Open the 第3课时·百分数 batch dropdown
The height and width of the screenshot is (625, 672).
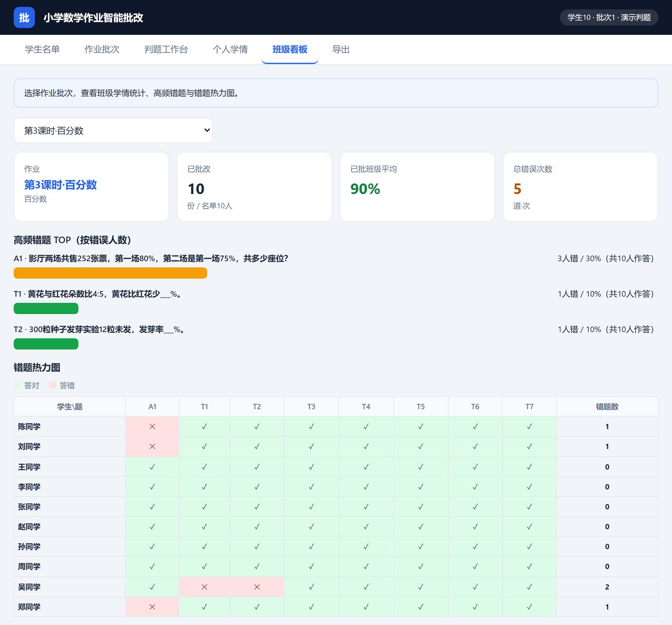[113, 131]
